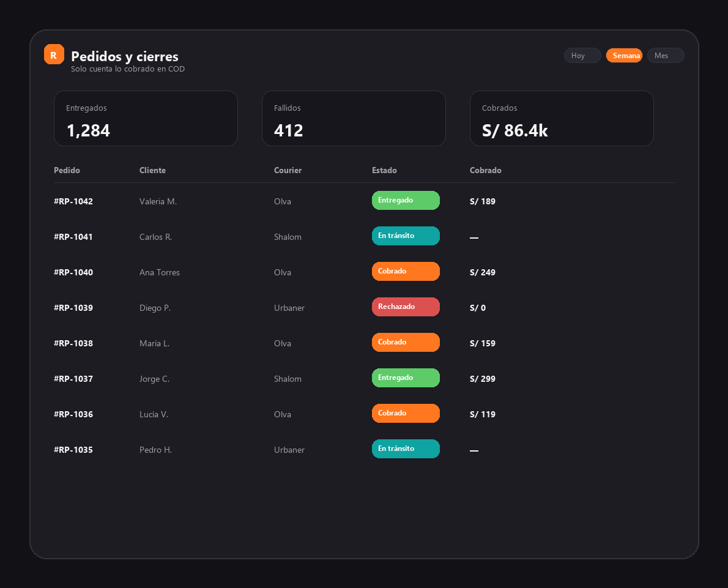Click the Cobrado badge for #RP-1038
Viewport: 728px width, 588px height.
(406, 342)
